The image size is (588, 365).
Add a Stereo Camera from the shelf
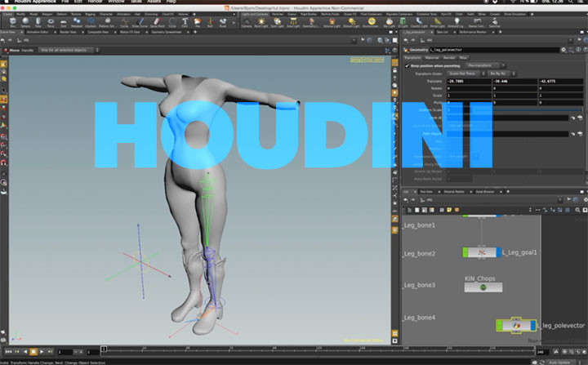click(x=477, y=23)
